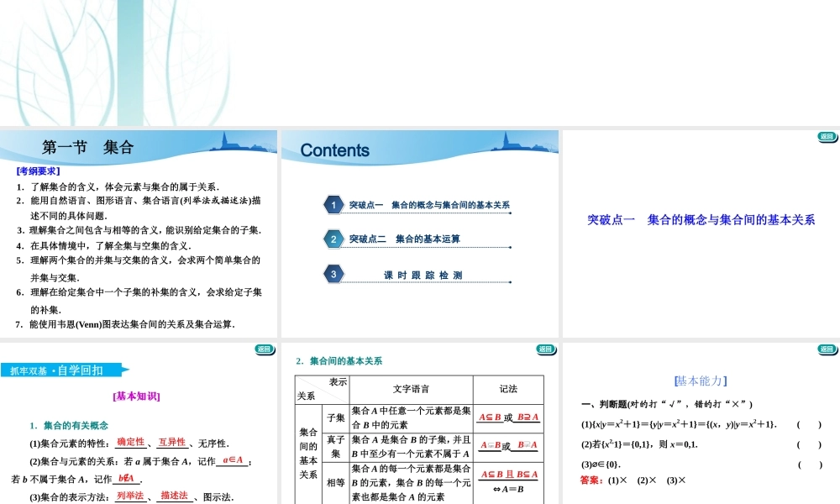The image size is (840, 504).
Task: Select hexagon number 2 on the Contents slide
Action: tap(333, 239)
